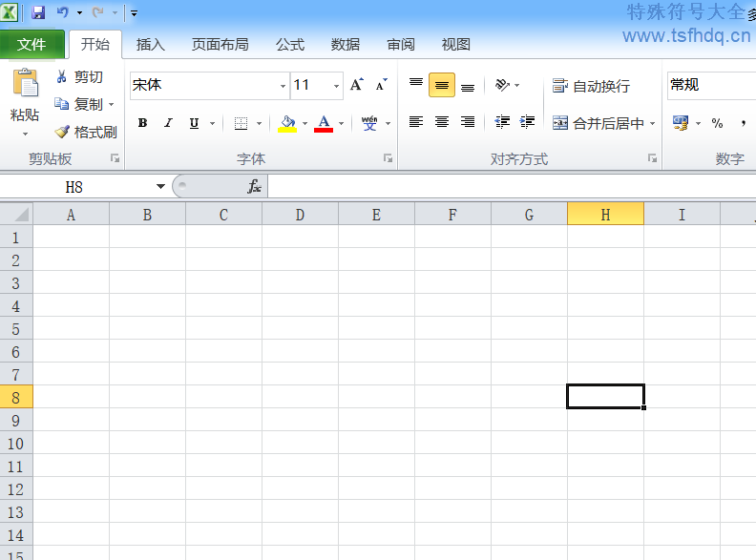
Task: Switch to the Review (审阅) tab
Action: 401,44
